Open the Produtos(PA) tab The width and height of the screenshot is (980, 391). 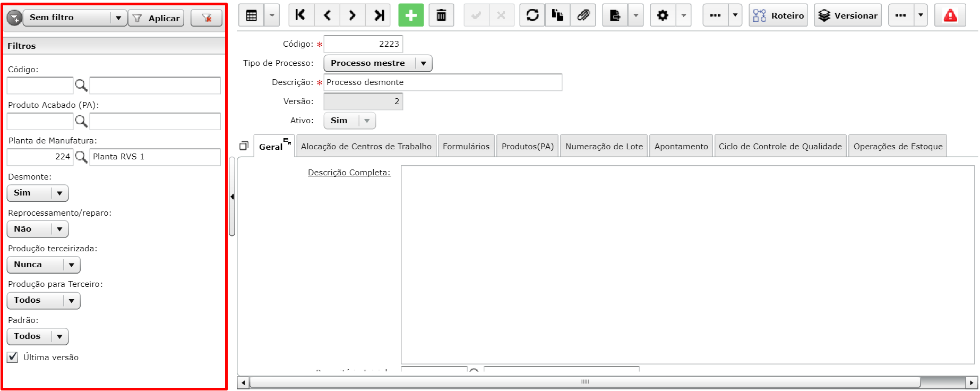[x=528, y=147]
